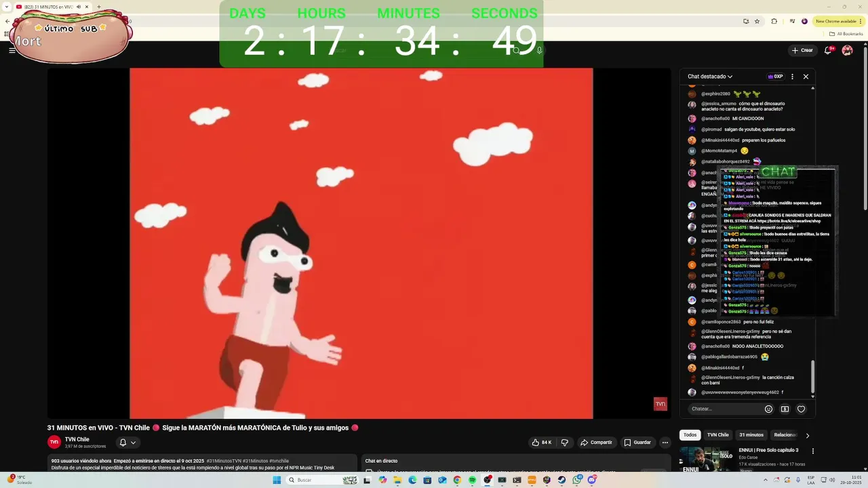Click the #31MinutosTVN hashtag link
868x488 pixels.
[x=224, y=461]
